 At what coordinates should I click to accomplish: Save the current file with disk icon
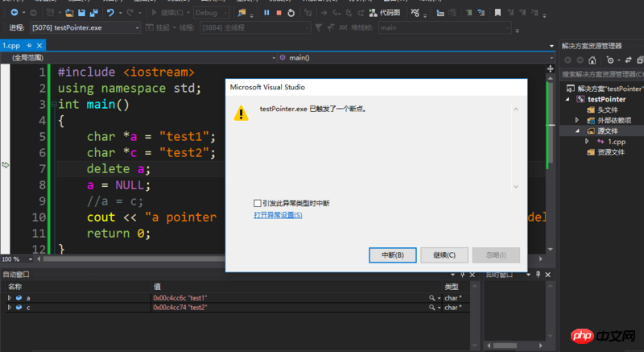click(x=82, y=13)
